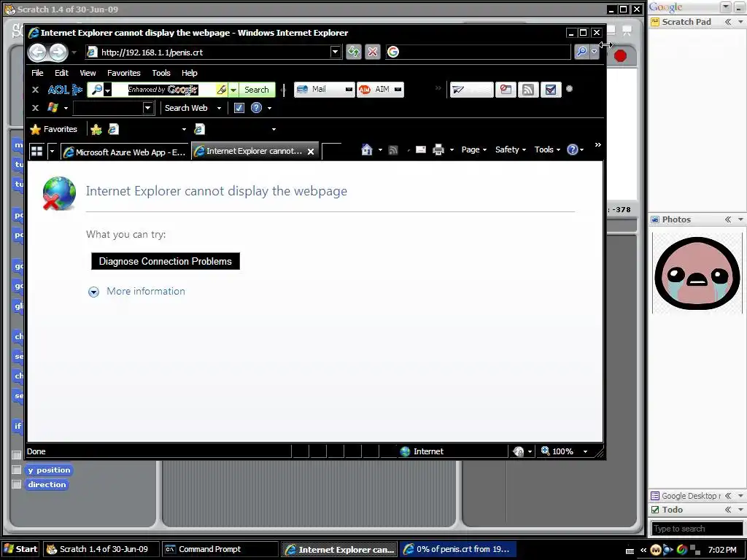
Task: Click the Type to search sidebar field
Action: click(696, 529)
